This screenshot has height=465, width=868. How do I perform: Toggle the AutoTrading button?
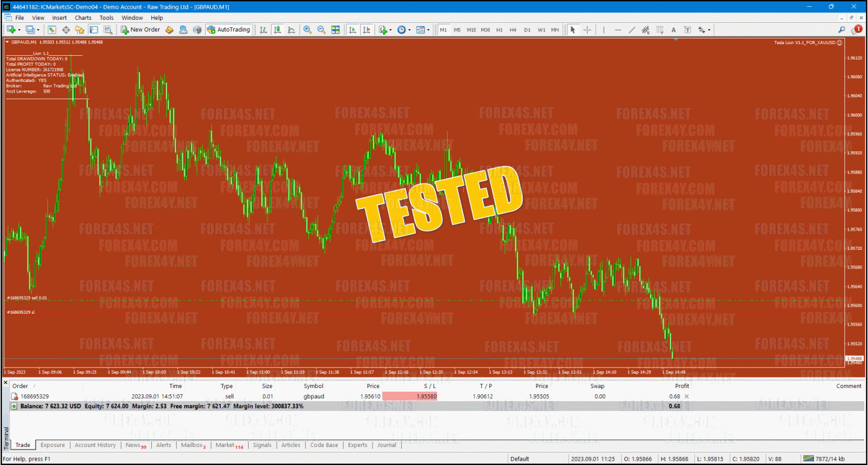click(228, 30)
